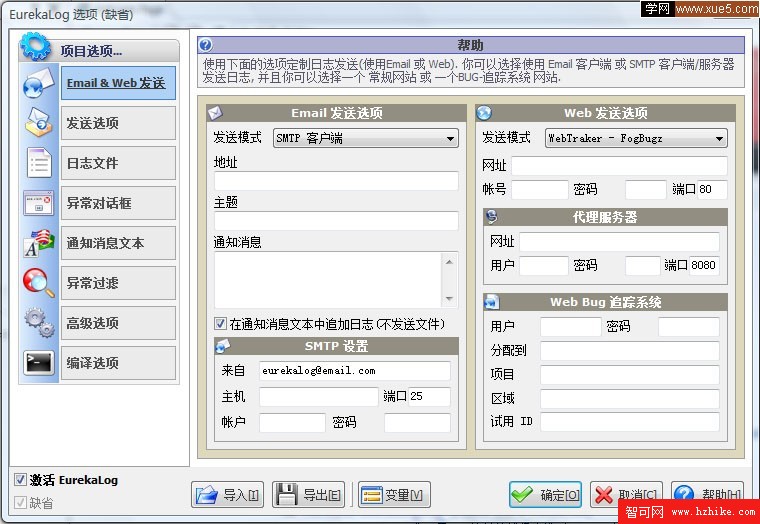Click the exception dialog window icon
This screenshot has width=760, height=524.
point(39,203)
